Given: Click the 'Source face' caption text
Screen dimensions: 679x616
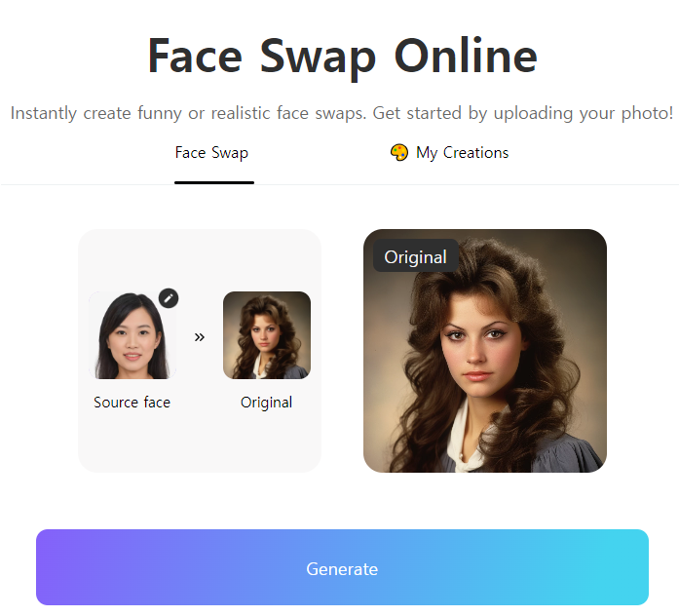Looking at the screenshot, I should pos(132,403).
